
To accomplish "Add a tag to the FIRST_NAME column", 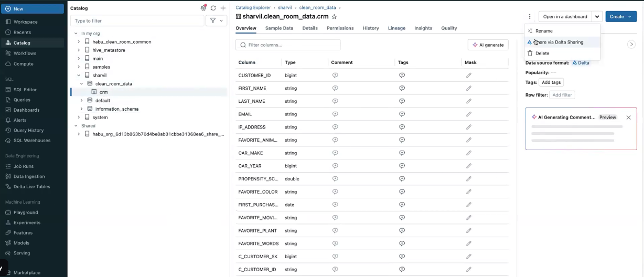I will coord(402,89).
